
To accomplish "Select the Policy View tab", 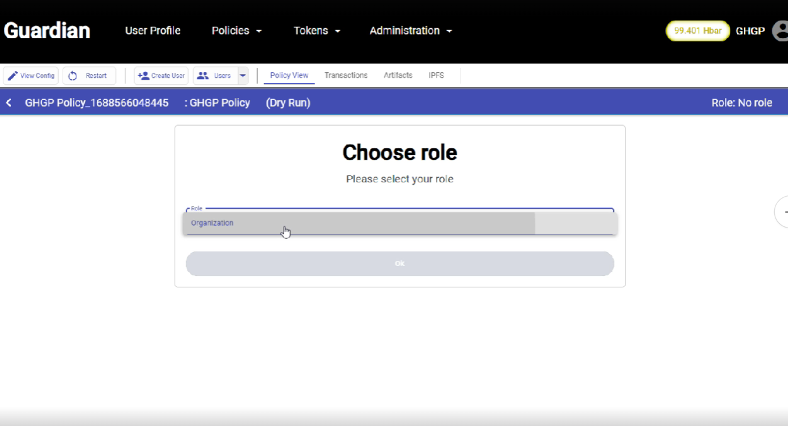I will pos(289,76).
